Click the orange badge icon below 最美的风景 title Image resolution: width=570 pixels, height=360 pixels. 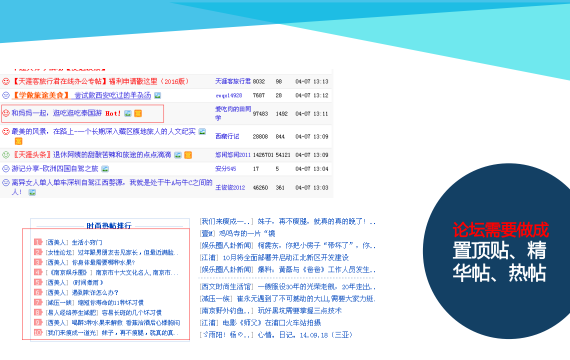19,141
